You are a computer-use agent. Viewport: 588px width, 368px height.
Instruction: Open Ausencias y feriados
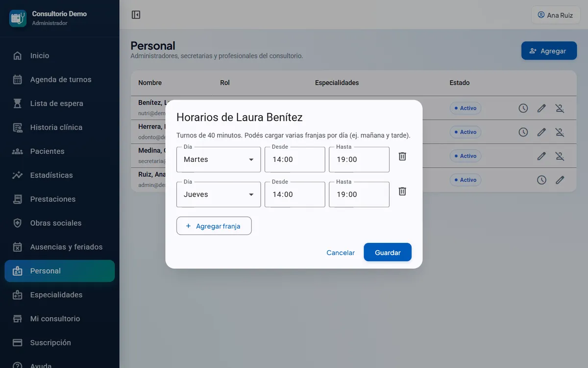(x=60, y=247)
